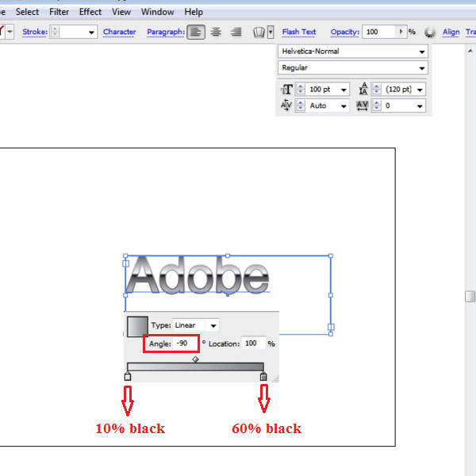Click the text box in port
The width and height of the screenshot is (476, 476).
coord(125,263)
